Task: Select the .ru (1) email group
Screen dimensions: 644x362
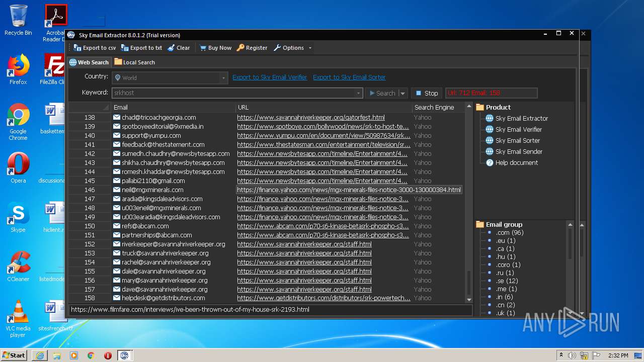Action: (505, 273)
